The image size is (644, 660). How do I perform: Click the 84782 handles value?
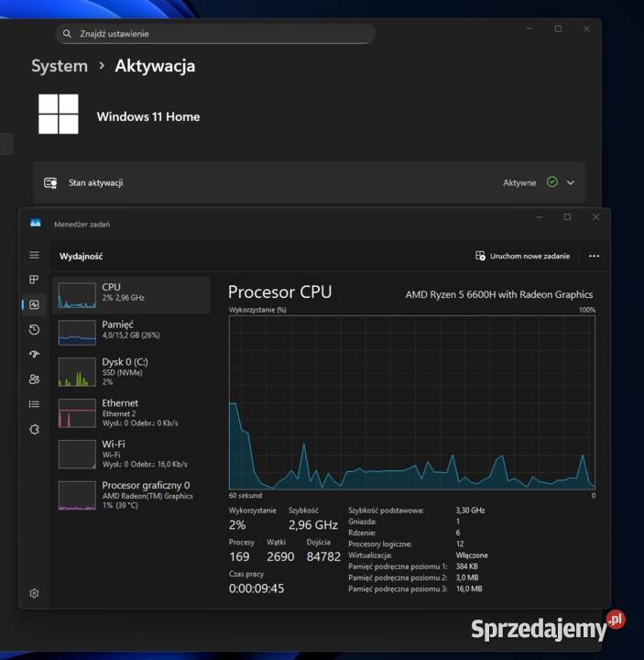(x=323, y=556)
